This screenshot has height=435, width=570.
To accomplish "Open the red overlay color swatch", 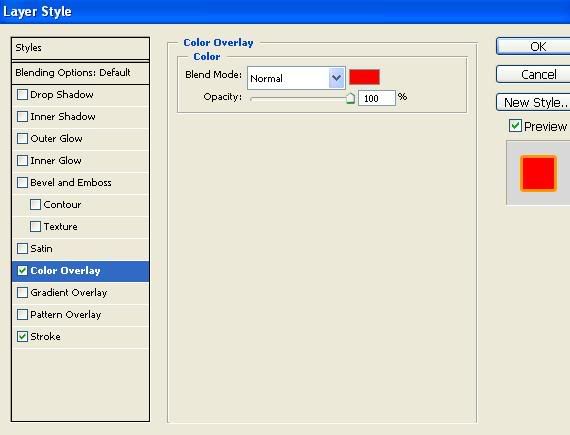I will pyautogui.click(x=364, y=77).
